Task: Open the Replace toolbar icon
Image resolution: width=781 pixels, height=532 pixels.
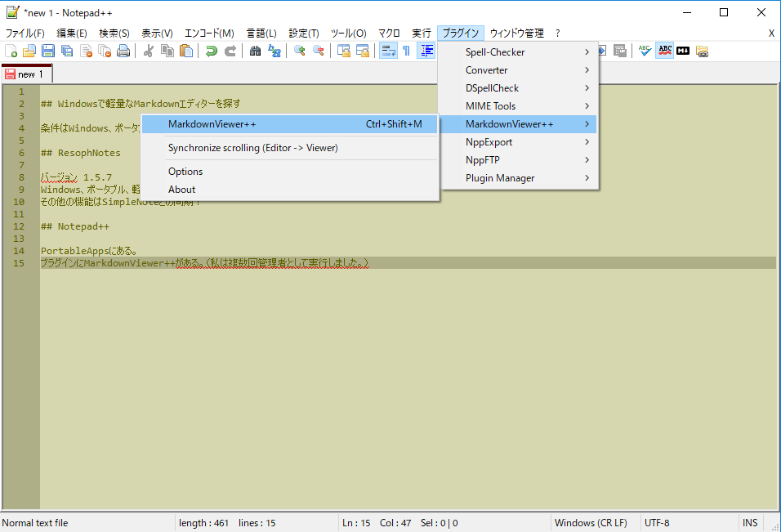Action: tap(274, 51)
